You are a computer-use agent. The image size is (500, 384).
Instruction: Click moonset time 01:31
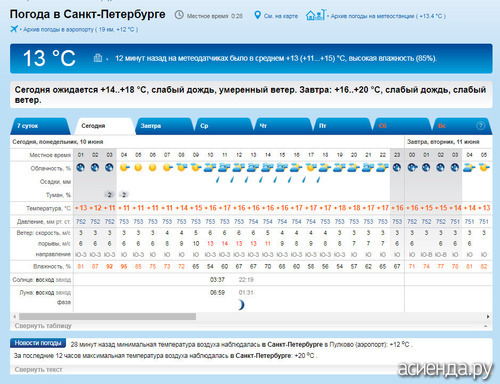tap(246, 292)
